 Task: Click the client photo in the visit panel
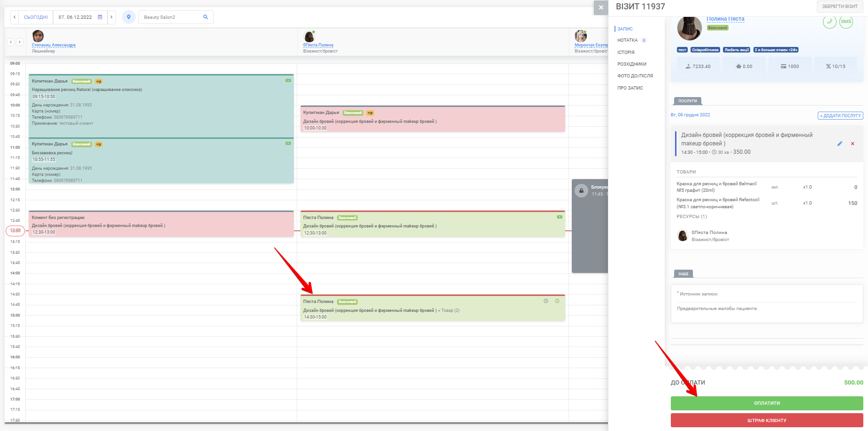coord(689,28)
